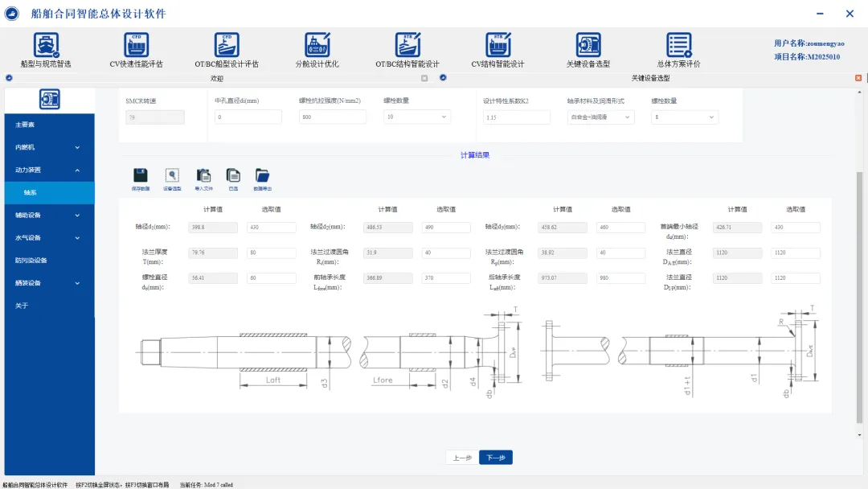Viewport: 868px width, 489px height.
Task: Click the equipment icon atop the left sidebar
Action: tap(49, 99)
